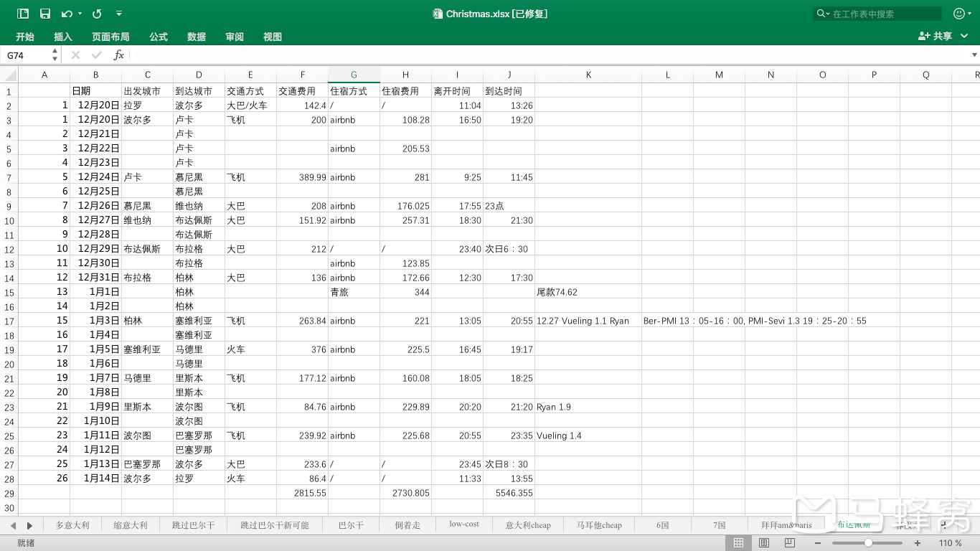Viewport: 980px width, 551px height.
Task: Confirm entry with the formula bar checkmark
Action: [x=96, y=55]
